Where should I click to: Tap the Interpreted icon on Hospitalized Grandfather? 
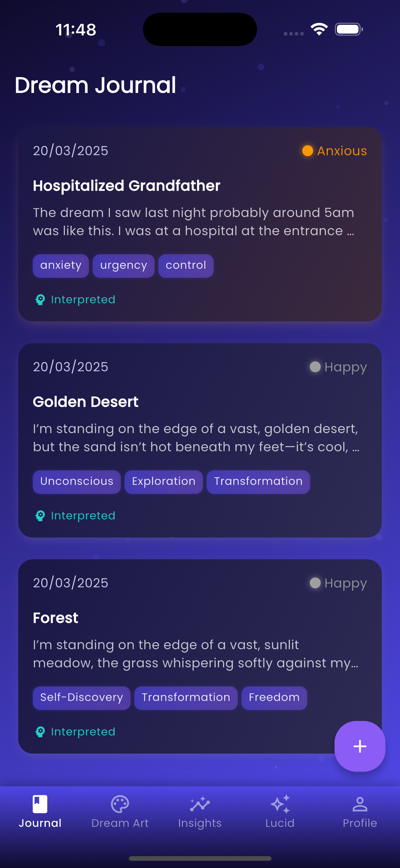coord(40,300)
